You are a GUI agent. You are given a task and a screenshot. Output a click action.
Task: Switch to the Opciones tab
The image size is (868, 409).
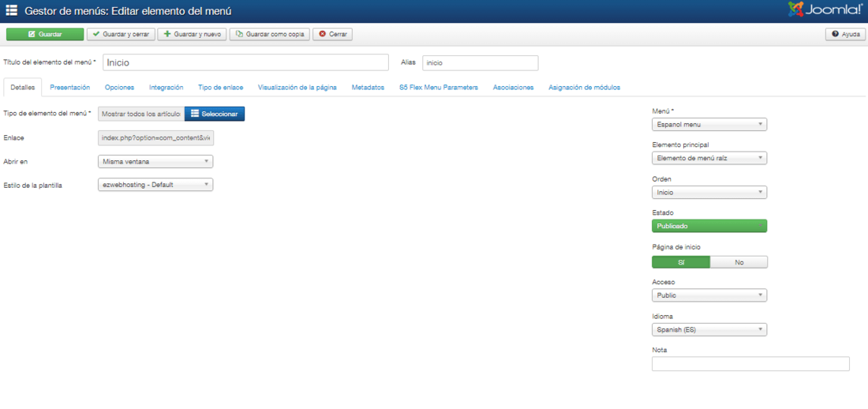pyautogui.click(x=120, y=88)
